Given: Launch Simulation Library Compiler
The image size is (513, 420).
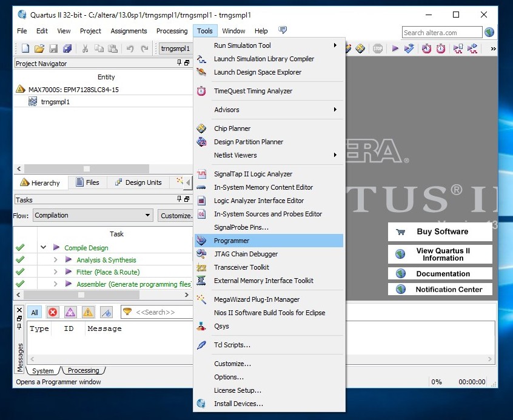Looking at the screenshot, I should (x=269, y=59).
